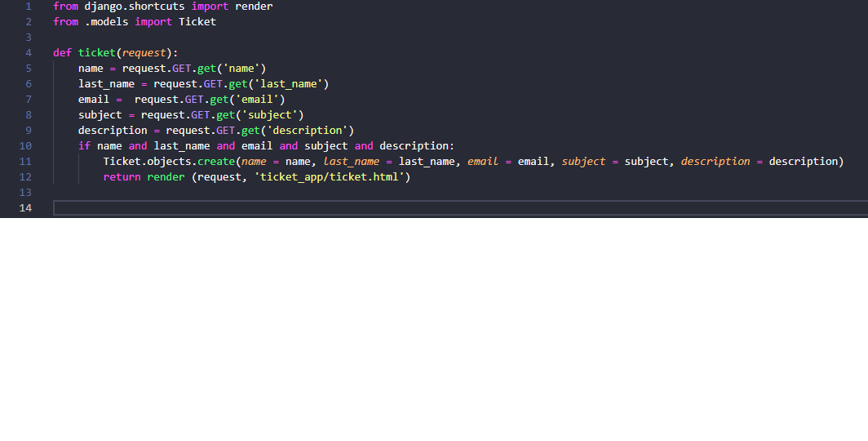Screen dimensions: 868x441
Task: Click the word 'render' on line 1
Action: point(254,7)
